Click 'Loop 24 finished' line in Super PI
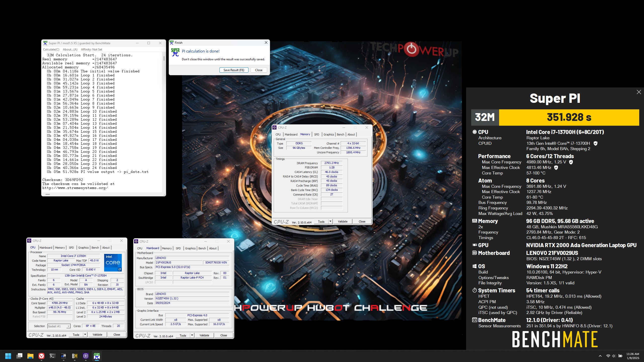Viewport: 644px width, 362px height. (82, 168)
